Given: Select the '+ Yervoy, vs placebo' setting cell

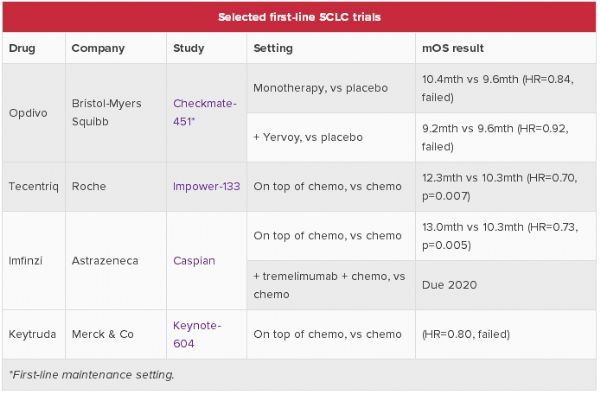Looking at the screenshot, I should click(331, 137).
